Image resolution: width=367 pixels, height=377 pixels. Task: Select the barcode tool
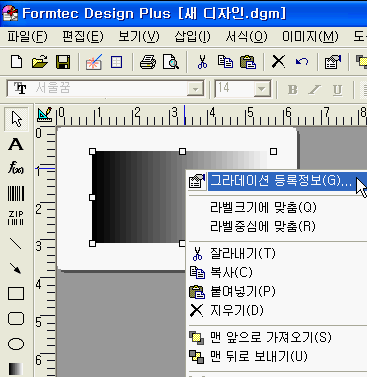pyautogui.click(x=16, y=193)
